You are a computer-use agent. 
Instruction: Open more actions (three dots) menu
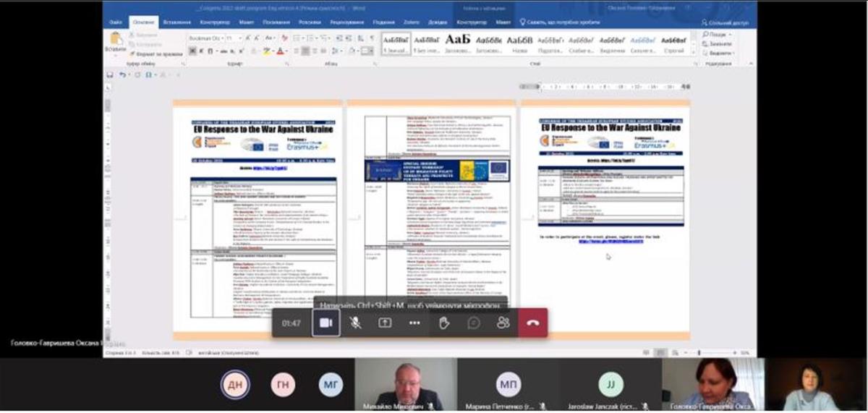point(414,323)
